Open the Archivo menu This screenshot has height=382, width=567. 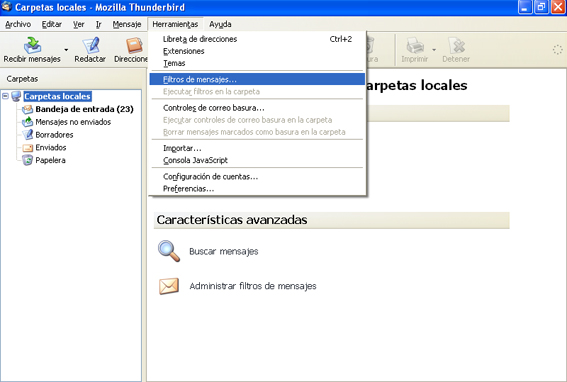tap(18, 24)
